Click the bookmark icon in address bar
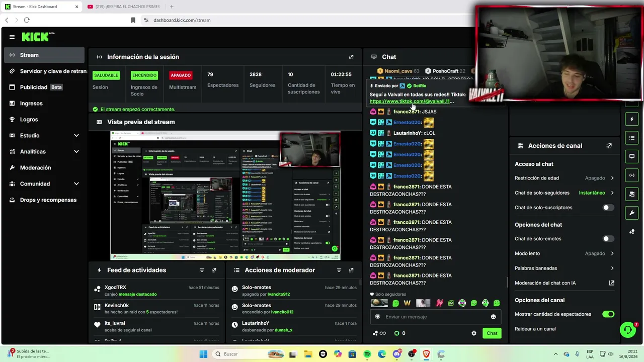This screenshot has height=362, width=644. click(133, 20)
